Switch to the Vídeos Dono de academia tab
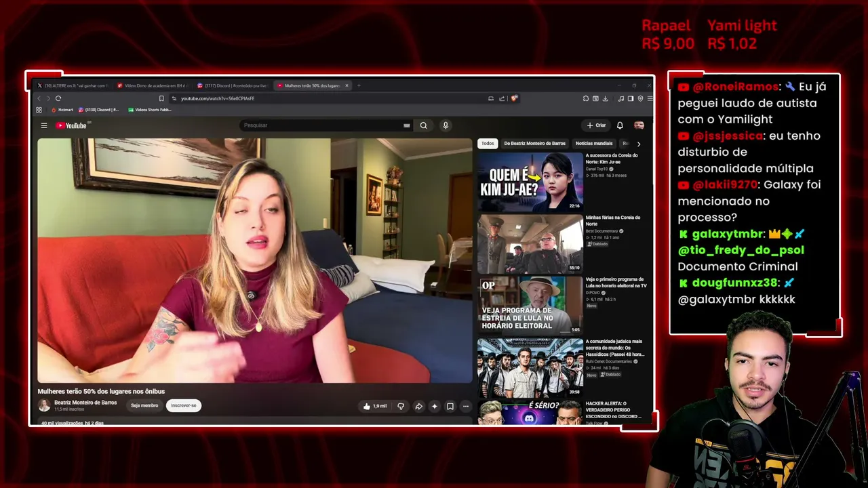 153,85
